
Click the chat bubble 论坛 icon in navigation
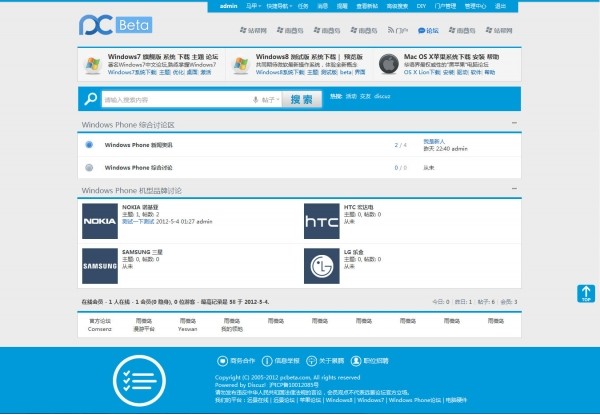click(x=421, y=30)
